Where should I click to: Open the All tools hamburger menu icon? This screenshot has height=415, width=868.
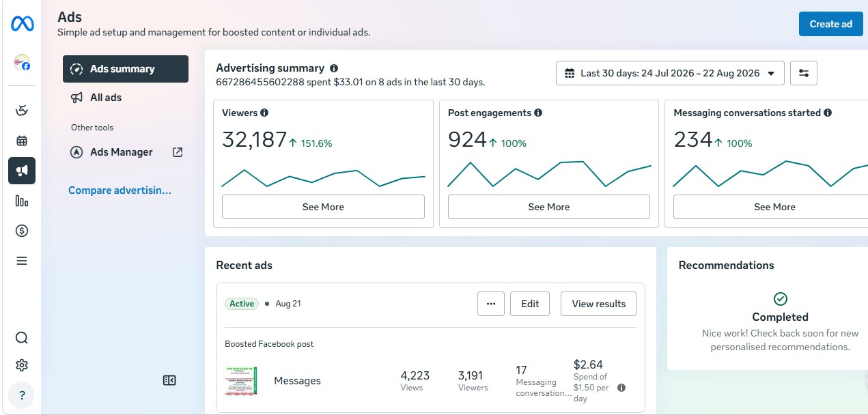(22, 261)
